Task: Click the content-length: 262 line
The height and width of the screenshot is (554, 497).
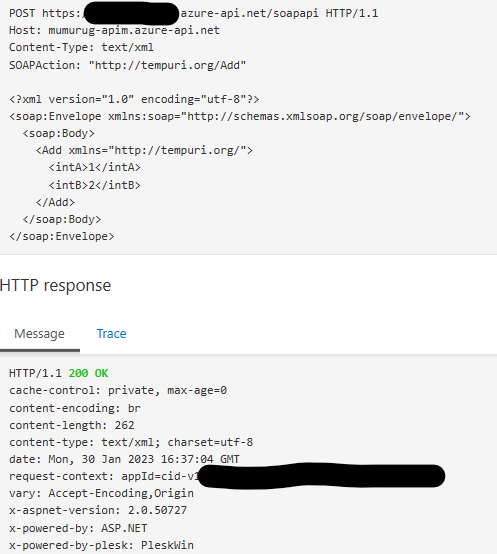Action: click(x=72, y=425)
